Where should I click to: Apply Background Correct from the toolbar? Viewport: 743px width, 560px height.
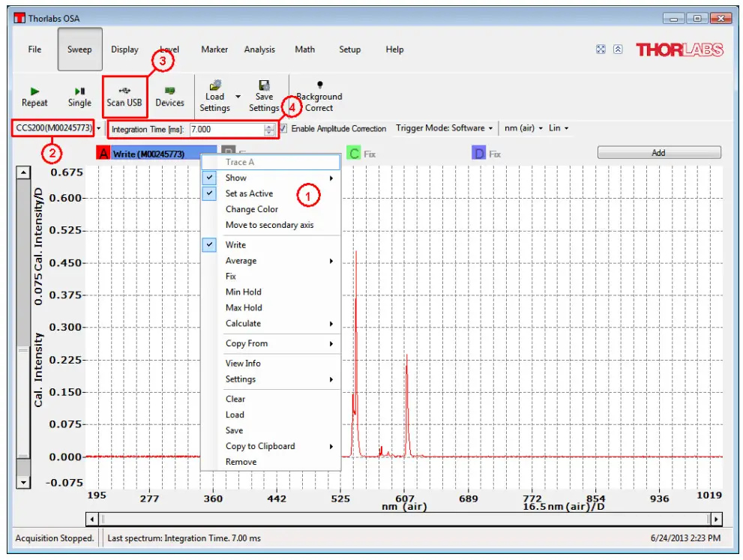[x=319, y=94]
